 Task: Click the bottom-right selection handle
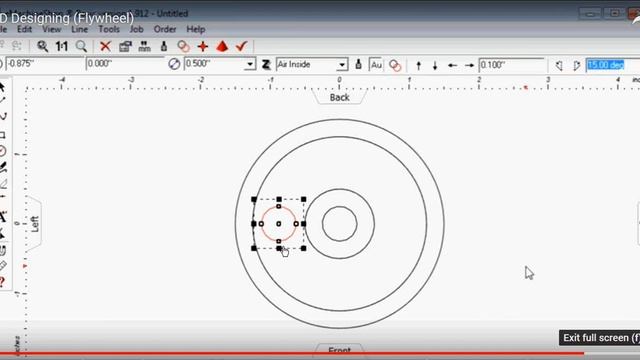point(303,248)
